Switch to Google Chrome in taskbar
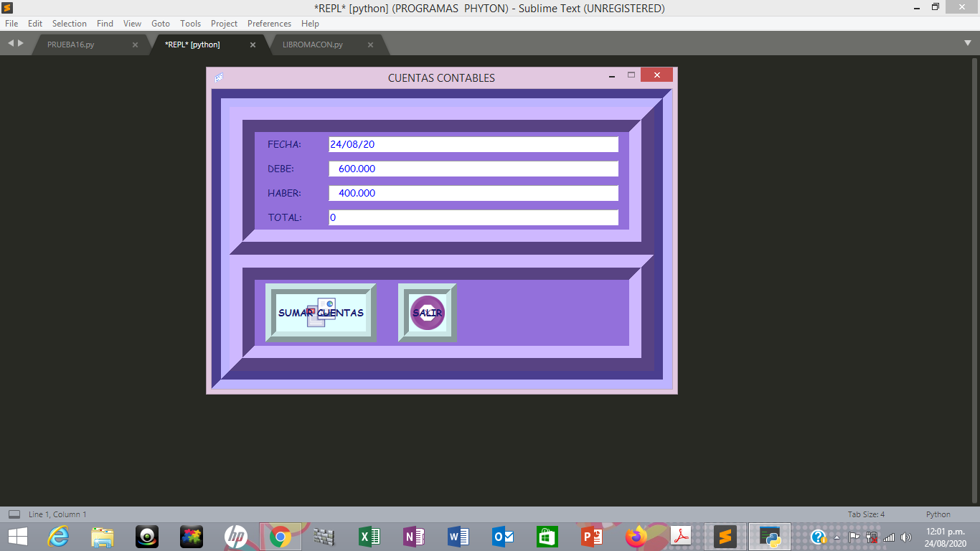This screenshot has height=551, width=980. (281, 537)
